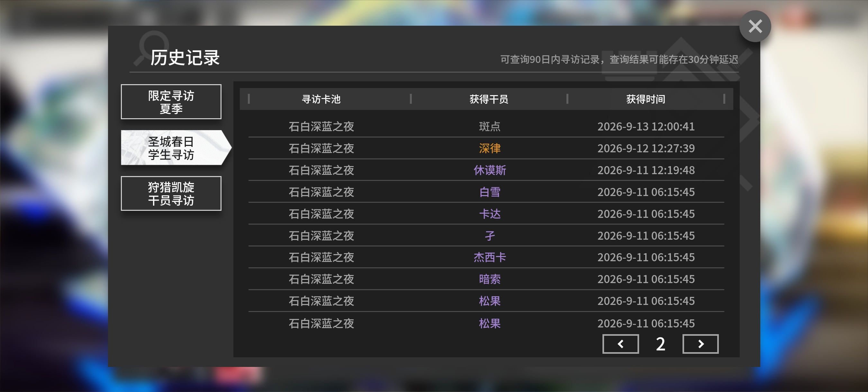Click the operator 斑点 in first row
Viewport: 868px width, 392px height.
tap(490, 126)
